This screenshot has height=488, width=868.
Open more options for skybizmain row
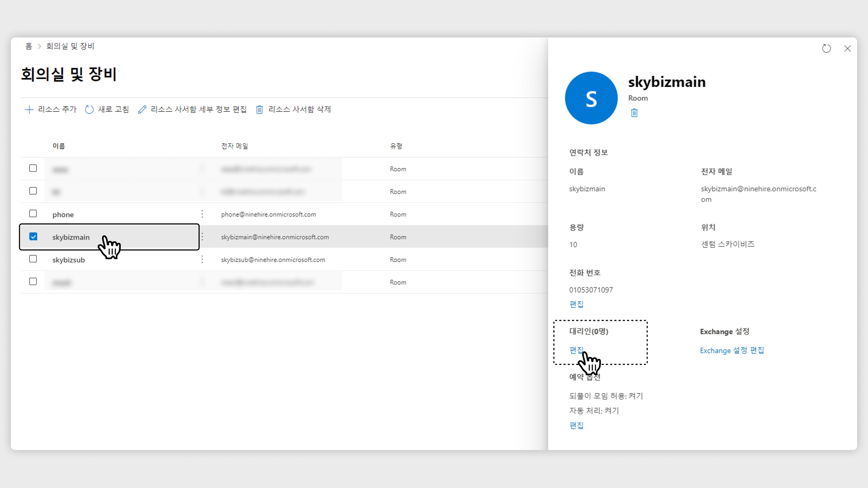[x=202, y=237]
